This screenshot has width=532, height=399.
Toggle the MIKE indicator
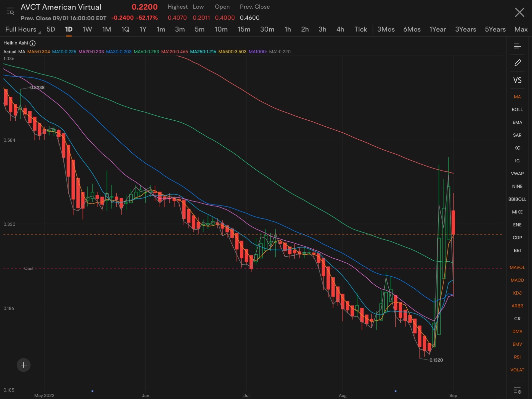[517, 212]
